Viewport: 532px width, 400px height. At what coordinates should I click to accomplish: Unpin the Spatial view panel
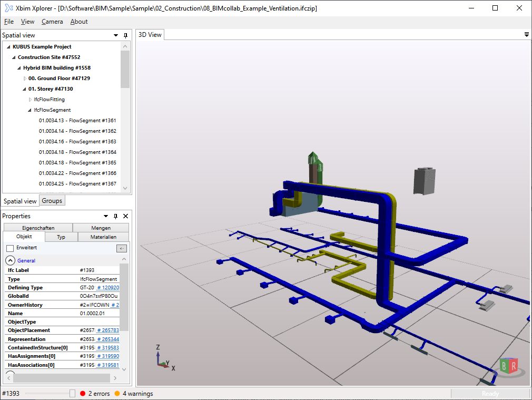pos(125,35)
